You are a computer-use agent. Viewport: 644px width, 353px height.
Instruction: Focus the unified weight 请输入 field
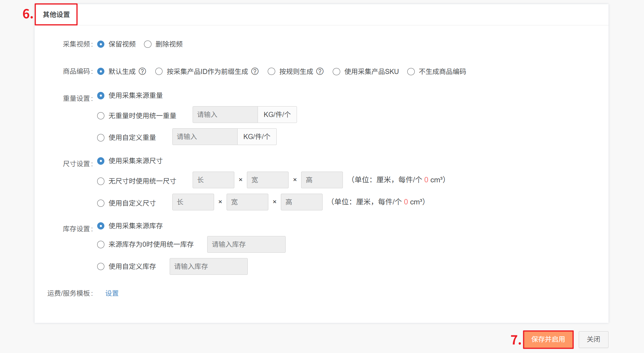click(x=225, y=115)
